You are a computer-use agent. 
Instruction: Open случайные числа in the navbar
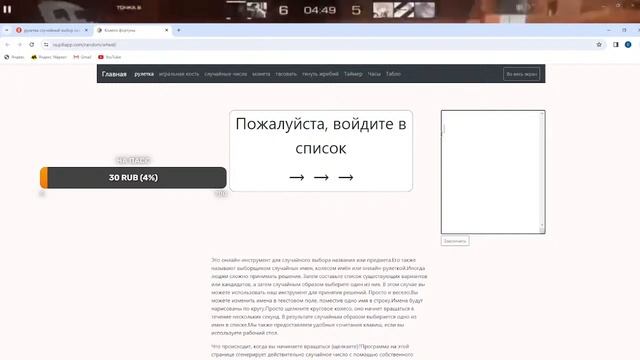pos(226,74)
